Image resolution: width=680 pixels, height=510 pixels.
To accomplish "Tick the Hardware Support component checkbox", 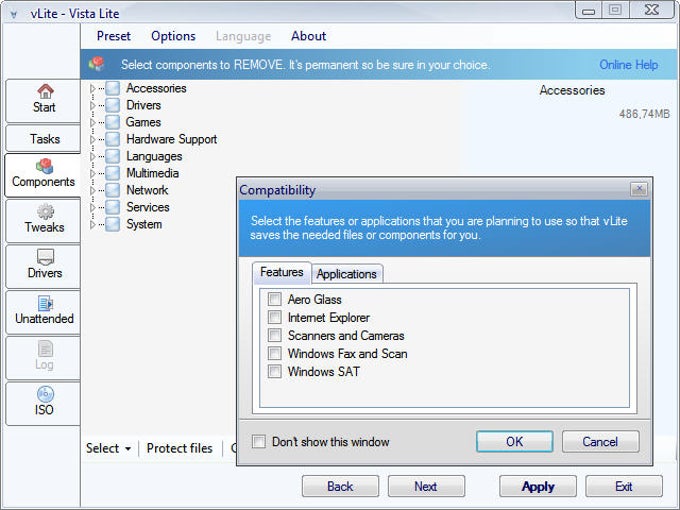I will (x=112, y=139).
